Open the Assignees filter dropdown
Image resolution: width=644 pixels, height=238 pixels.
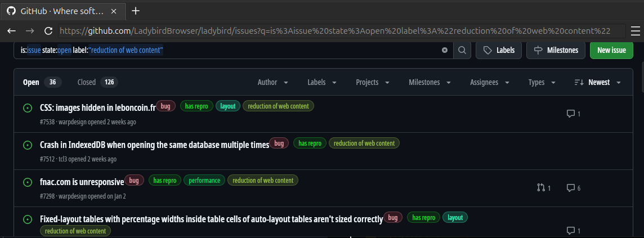tap(489, 82)
